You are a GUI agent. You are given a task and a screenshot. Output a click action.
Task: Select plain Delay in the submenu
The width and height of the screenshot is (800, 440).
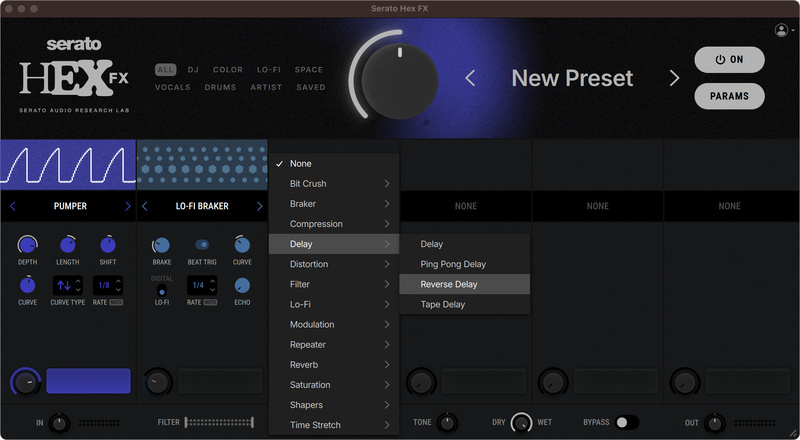(465, 244)
